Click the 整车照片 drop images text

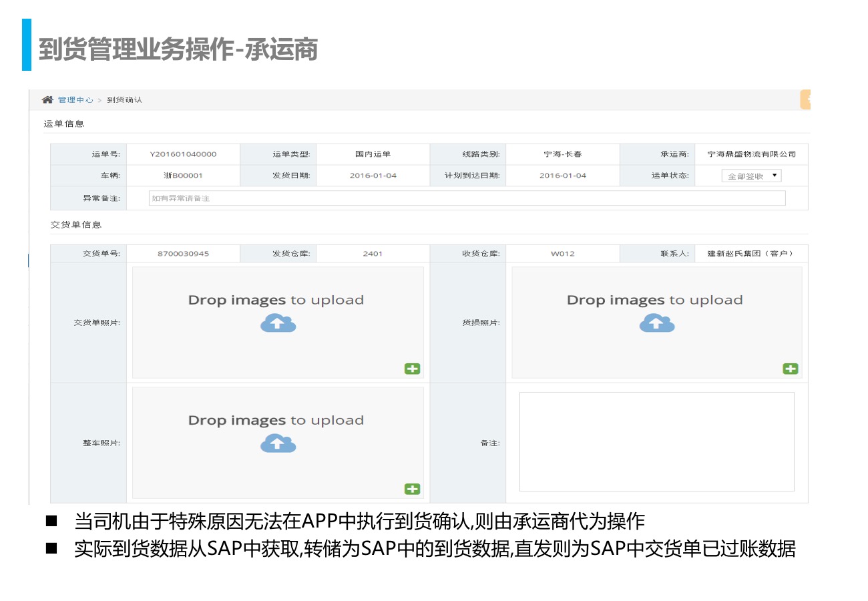276,420
